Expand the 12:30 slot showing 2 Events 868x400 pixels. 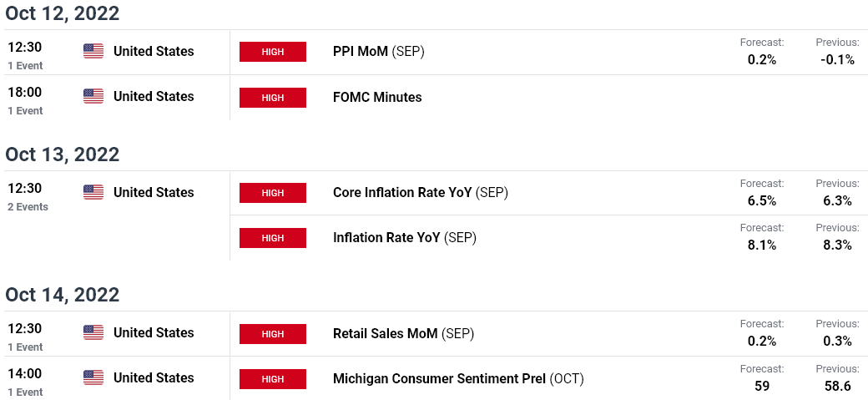(x=28, y=197)
